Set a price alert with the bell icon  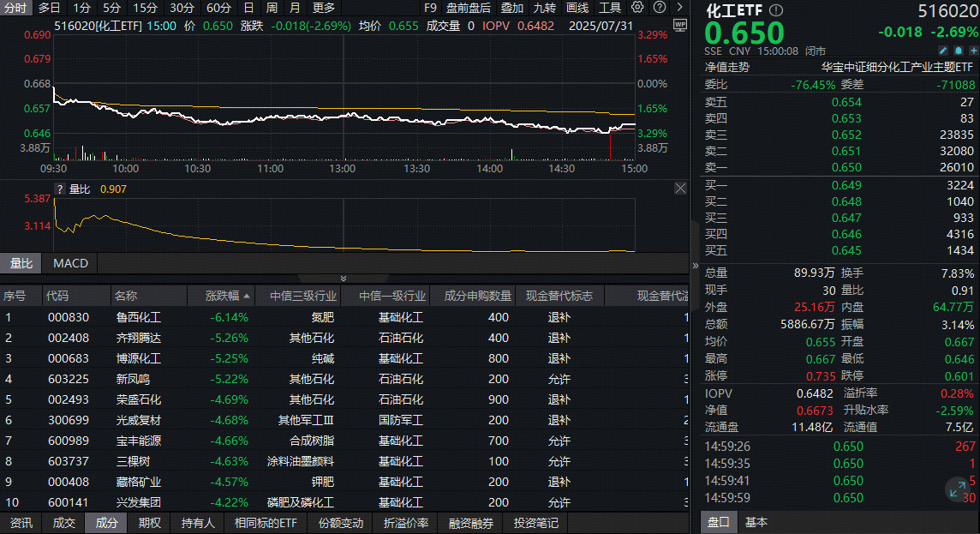coord(958,51)
